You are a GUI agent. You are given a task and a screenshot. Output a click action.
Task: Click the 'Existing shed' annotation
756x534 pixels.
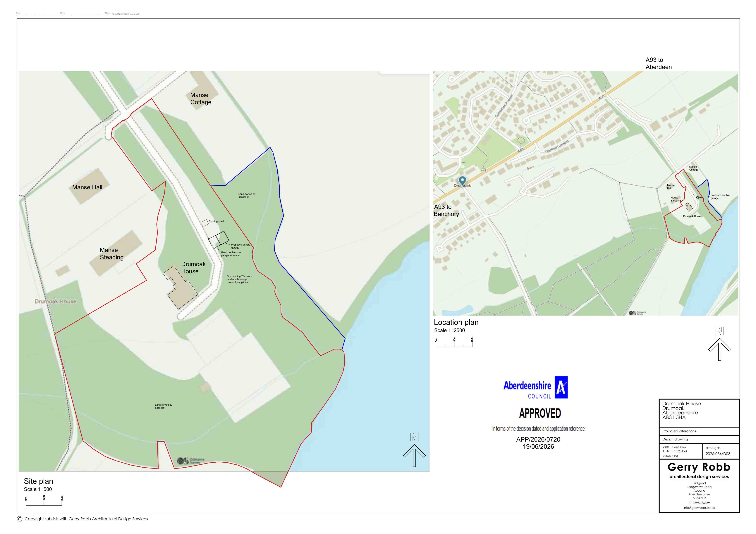(216, 221)
